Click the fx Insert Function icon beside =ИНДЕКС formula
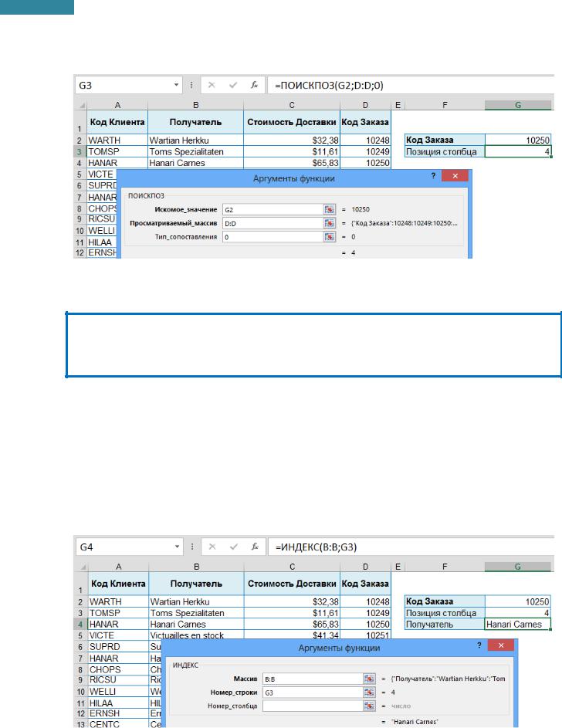Screen dimensions: 562x728 [255, 547]
